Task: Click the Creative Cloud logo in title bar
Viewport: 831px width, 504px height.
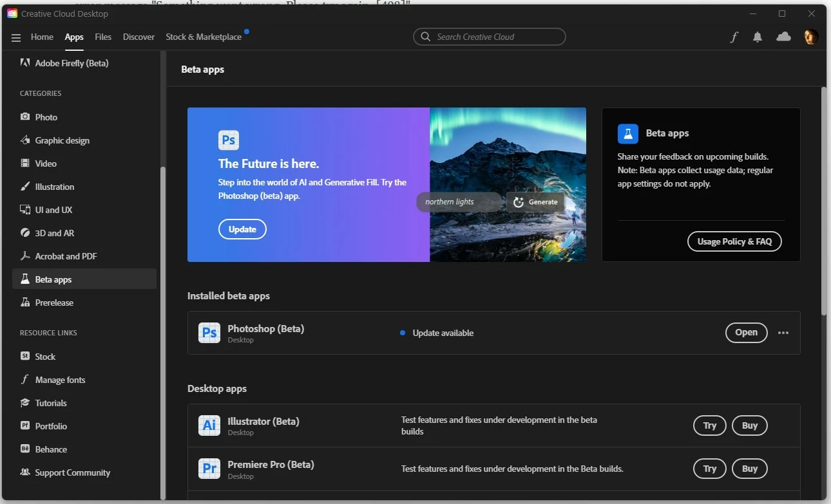Action: [x=12, y=14]
